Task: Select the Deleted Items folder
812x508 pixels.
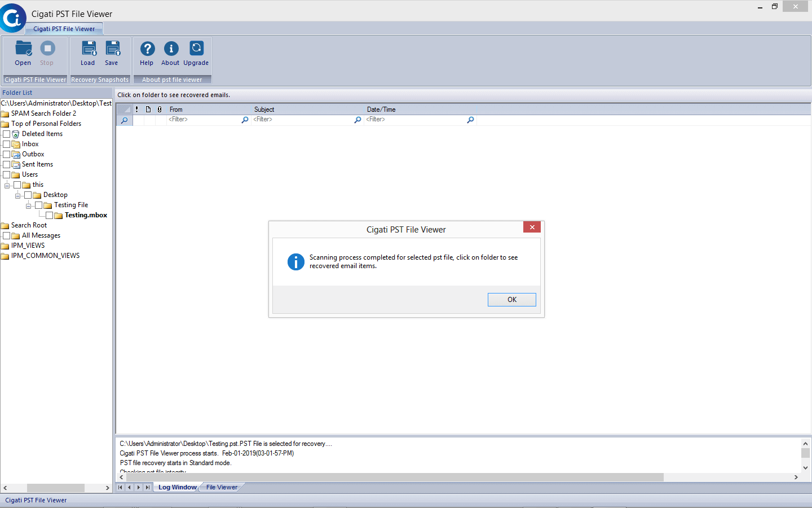Action: click(42, 134)
